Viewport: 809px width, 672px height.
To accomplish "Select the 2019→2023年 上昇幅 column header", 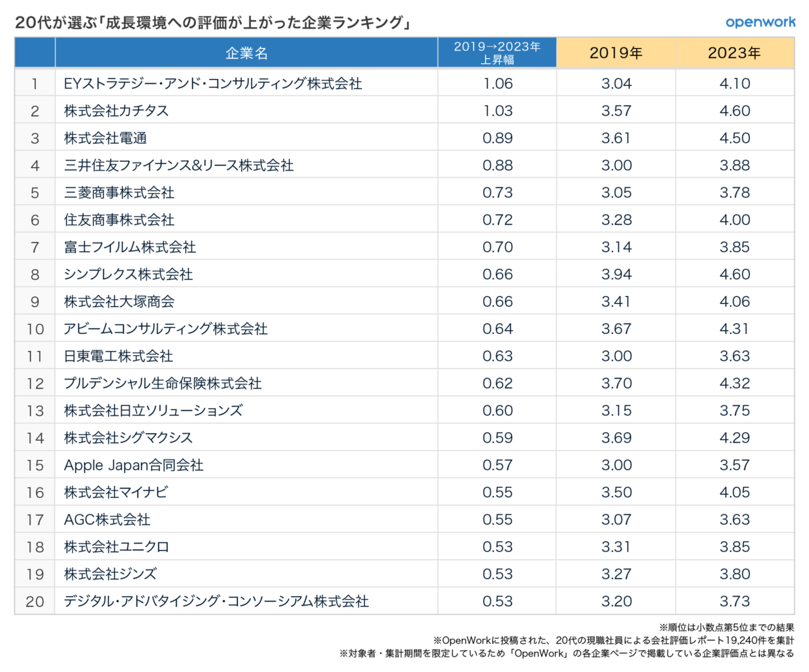I will [497, 53].
